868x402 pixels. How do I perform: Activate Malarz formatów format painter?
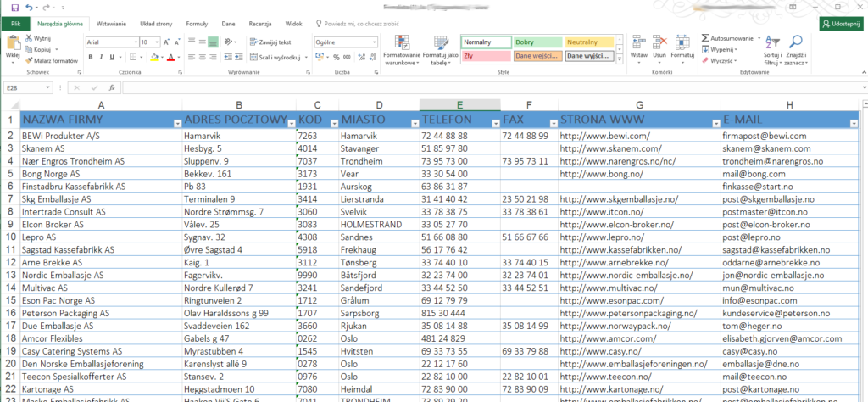point(51,60)
